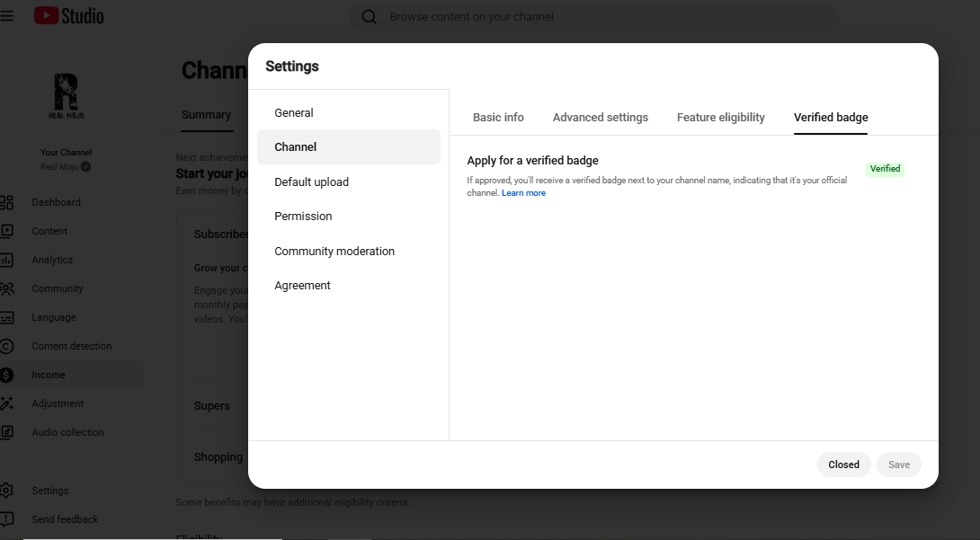Click the 'Apply for a verified badge' heading
Viewport: 980px width, 540px height.
(532, 161)
